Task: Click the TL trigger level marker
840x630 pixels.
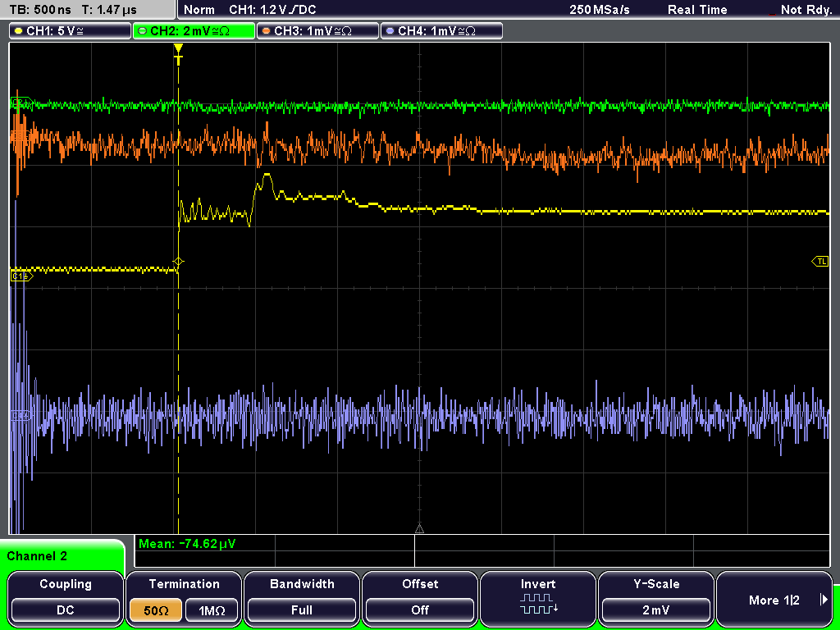Action: click(820, 262)
